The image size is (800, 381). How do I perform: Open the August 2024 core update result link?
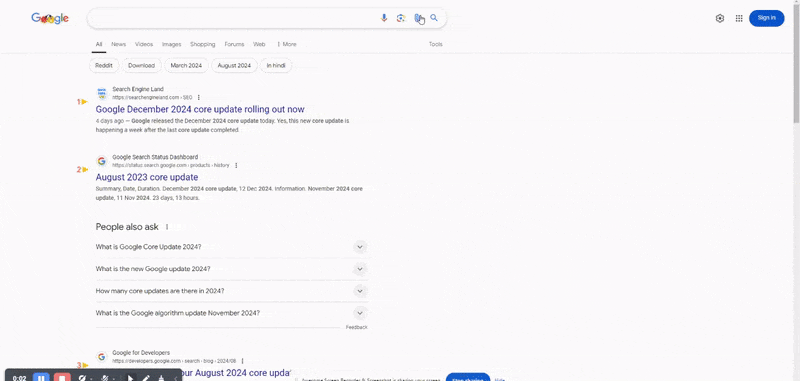(235, 373)
